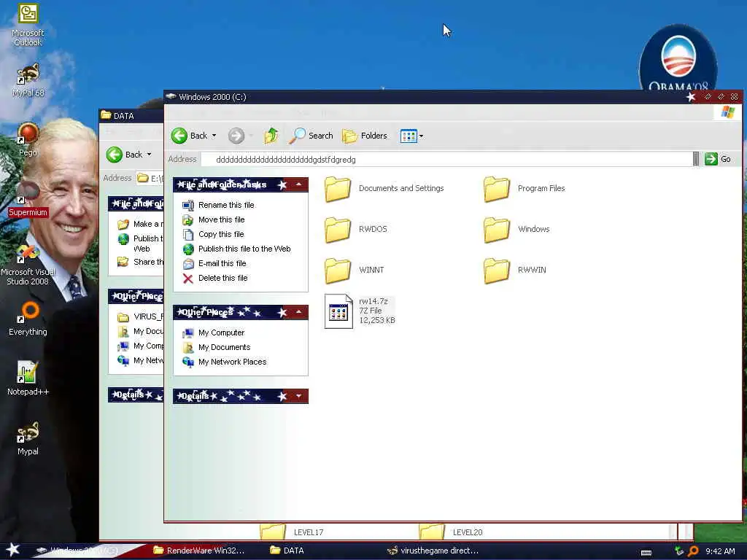Viewport: 747px width, 560px height.
Task: Open Microsoft Visual Studio 2008 shortcut
Action: (28, 265)
